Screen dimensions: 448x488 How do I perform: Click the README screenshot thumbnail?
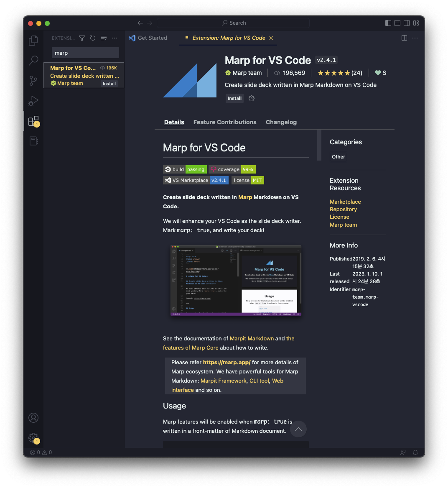point(236,281)
